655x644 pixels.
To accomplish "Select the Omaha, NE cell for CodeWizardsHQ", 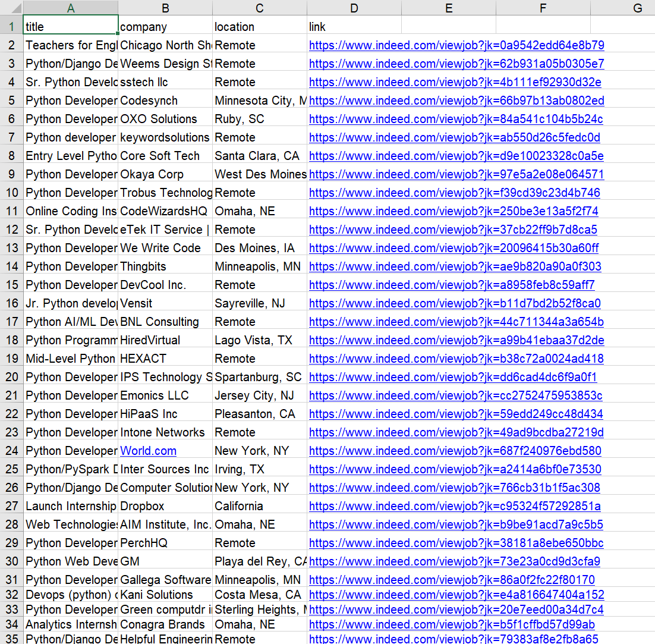I will coord(259,211).
